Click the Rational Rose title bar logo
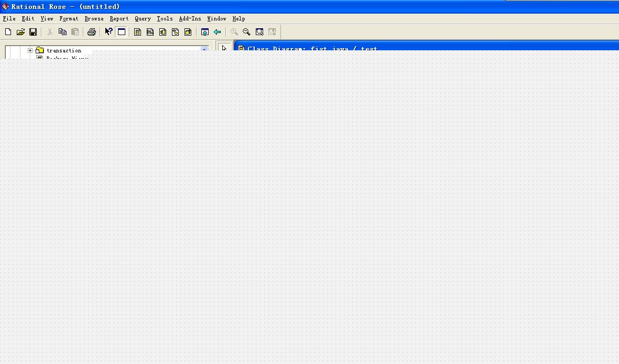Image resolution: width=619 pixels, height=364 pixels. click(5, 6)
